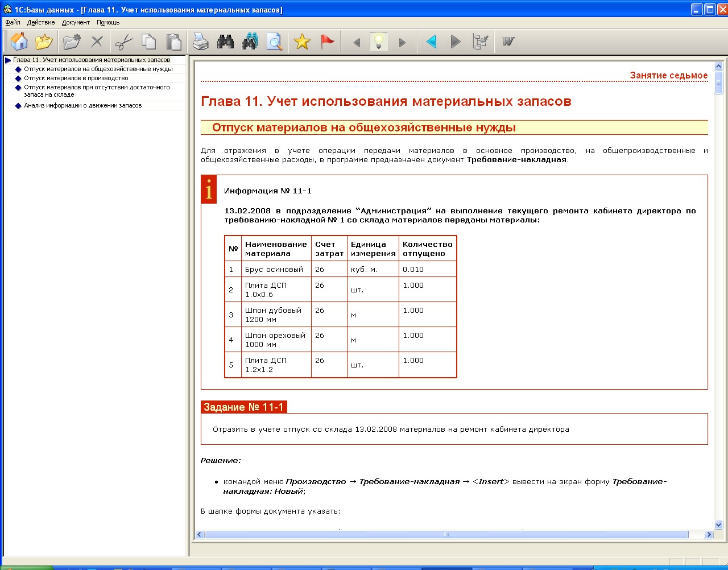Image resolution: width=728 pixels, height=570 pixels.
Task: Click the scissors cut icon
Action: (x=123, y=42)
